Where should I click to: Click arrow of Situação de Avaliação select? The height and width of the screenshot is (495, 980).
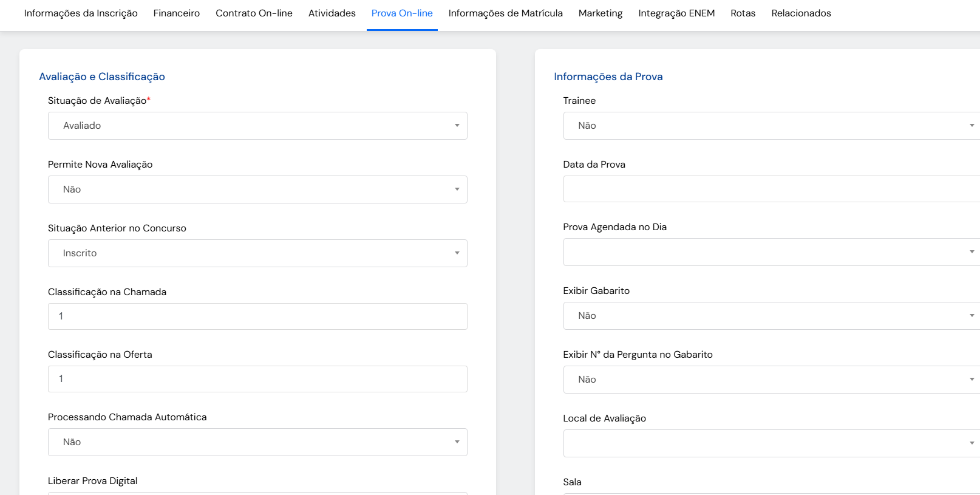pos(457,126)
